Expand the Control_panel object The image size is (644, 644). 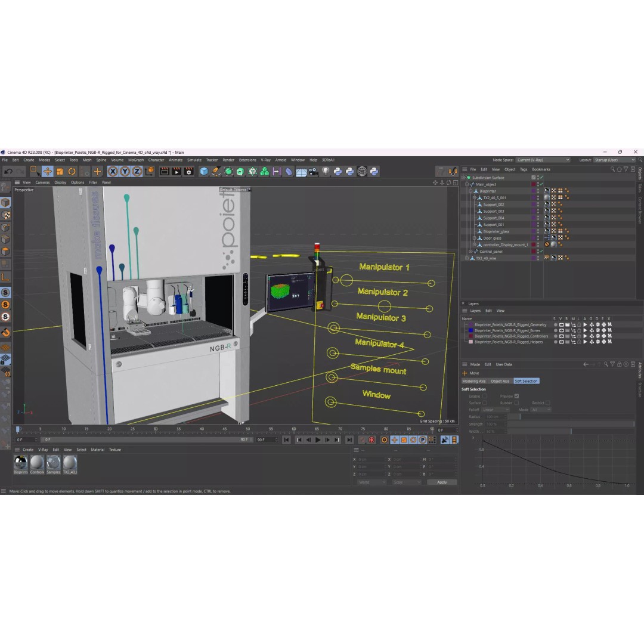470,252
